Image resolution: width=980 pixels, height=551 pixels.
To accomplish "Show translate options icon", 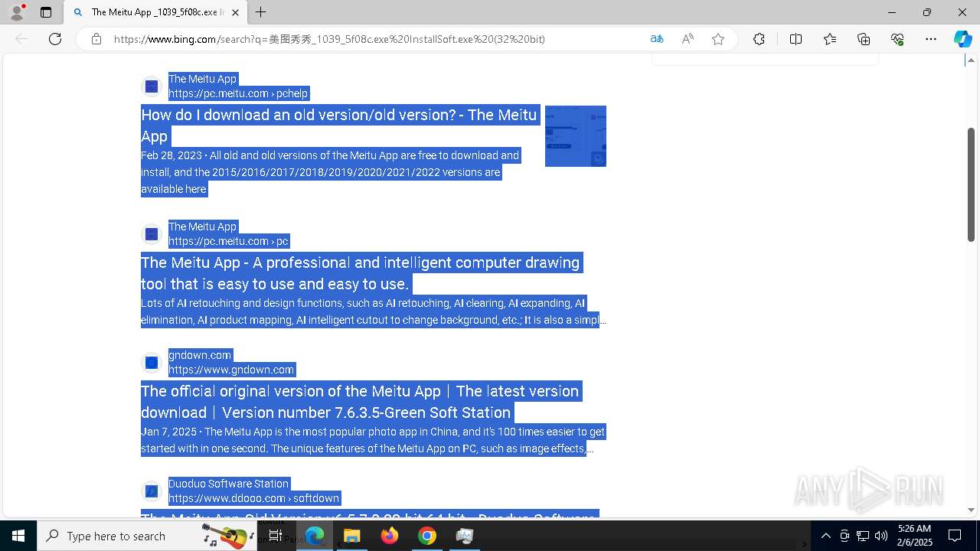I will click(x=657, y=39).
